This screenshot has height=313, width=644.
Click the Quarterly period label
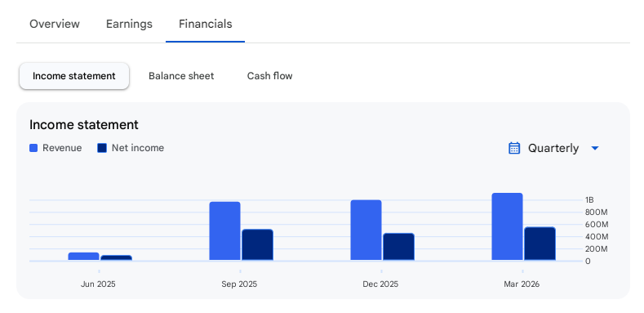(x=553, y=148)
